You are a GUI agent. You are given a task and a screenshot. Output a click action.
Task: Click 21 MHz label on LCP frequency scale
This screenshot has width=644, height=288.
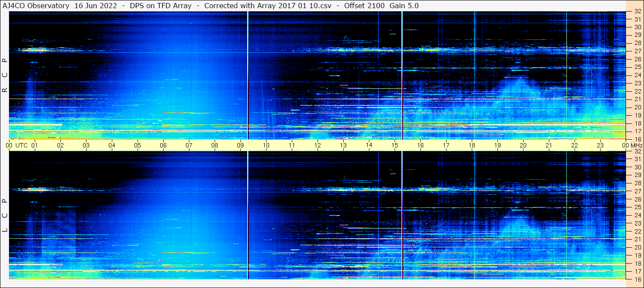coord(637,239)
